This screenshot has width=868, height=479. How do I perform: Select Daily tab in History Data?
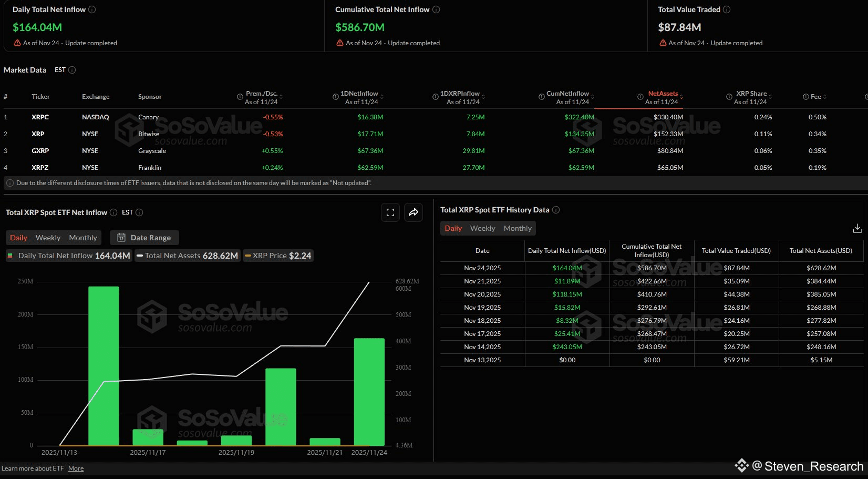[453, 228]
